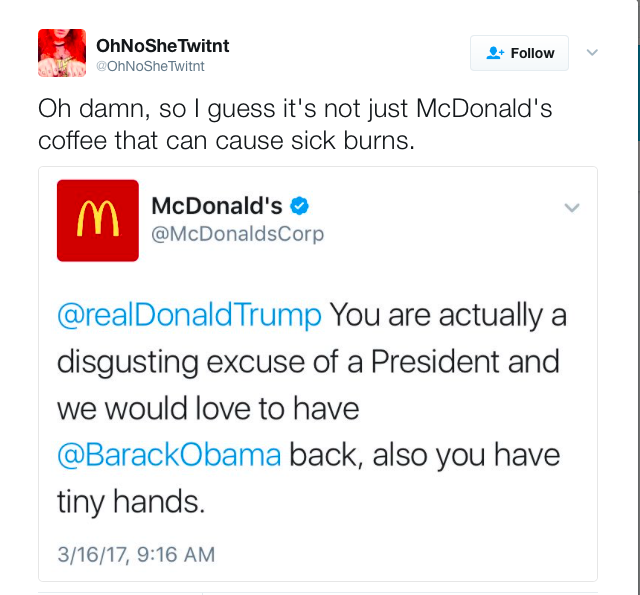Image resolution: width=640 pixels, height=595 pixels.
Task: Click the person-plus icon inside Follow
Action: 495,53
